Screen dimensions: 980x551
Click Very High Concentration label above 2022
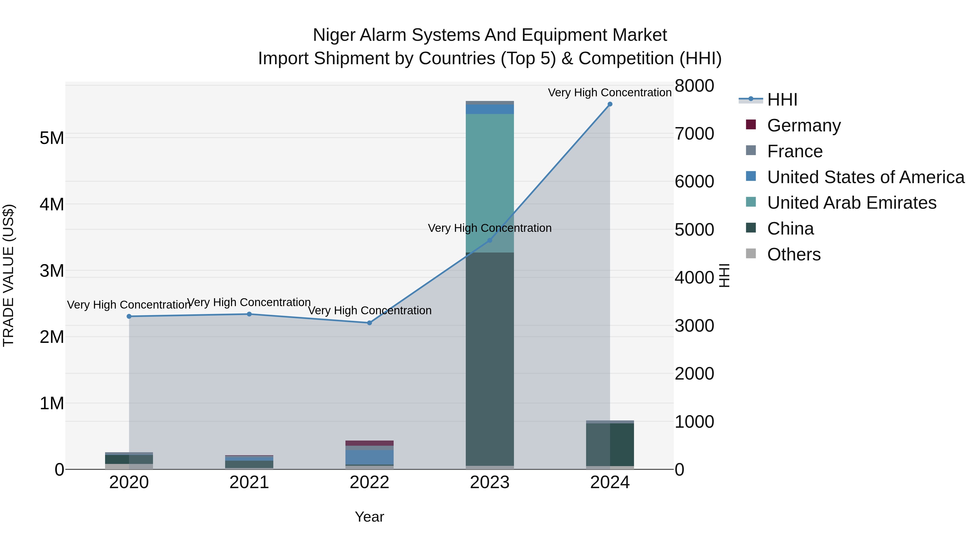point(369,311)
